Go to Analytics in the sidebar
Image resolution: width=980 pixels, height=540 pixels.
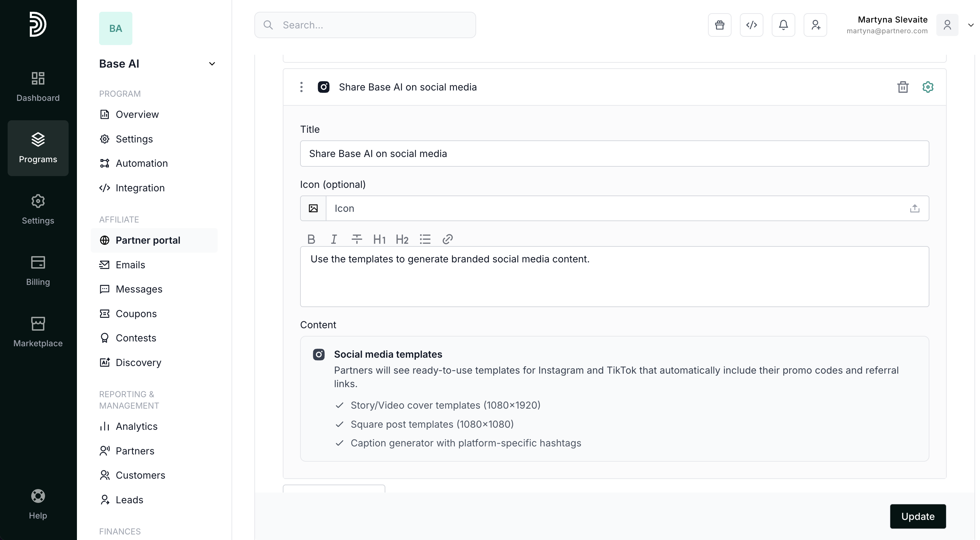click(x=136, y=426)
